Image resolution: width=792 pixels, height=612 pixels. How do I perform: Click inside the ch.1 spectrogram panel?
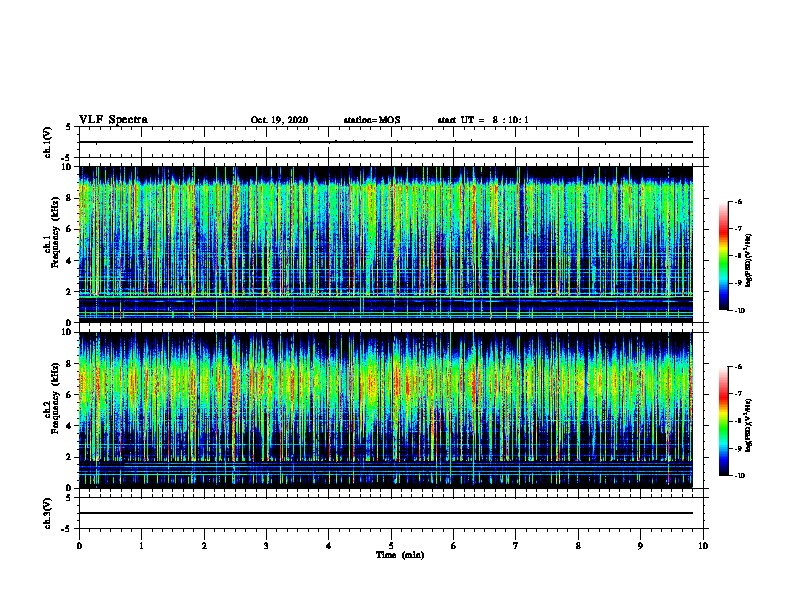click(386, 244)
